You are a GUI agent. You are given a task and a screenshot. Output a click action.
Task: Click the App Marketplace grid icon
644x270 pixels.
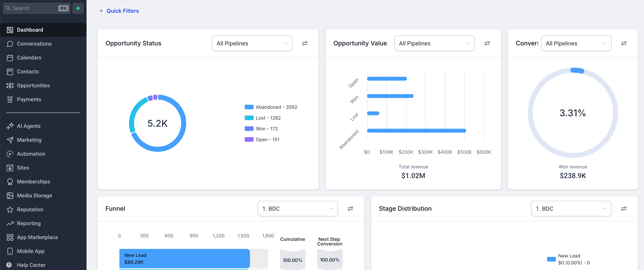(10, 237)
